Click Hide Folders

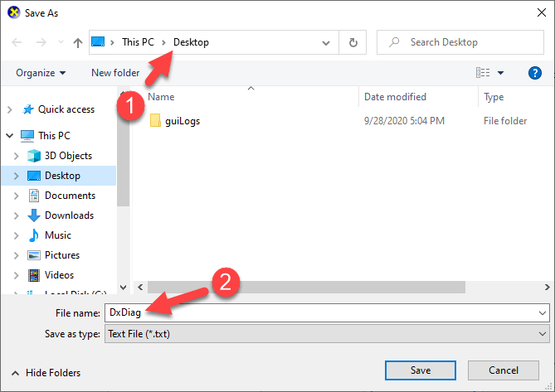point(46,373)
